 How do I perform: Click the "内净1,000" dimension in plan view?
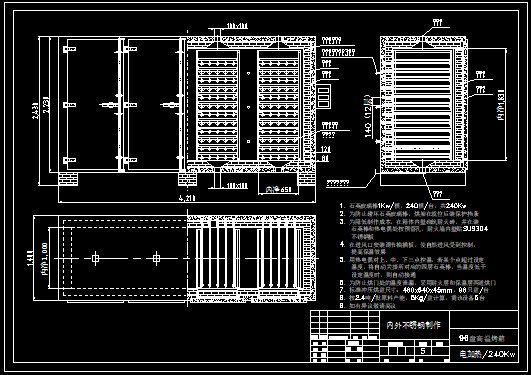[x=45, y=259]
